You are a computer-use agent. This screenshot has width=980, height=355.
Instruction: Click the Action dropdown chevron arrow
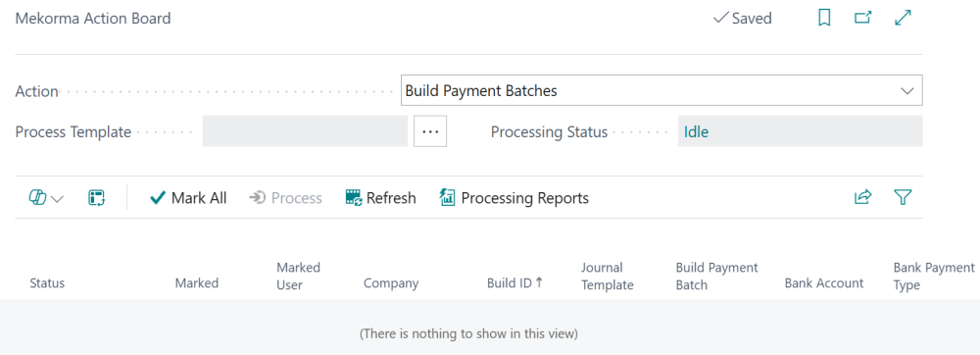pos(907,91)
